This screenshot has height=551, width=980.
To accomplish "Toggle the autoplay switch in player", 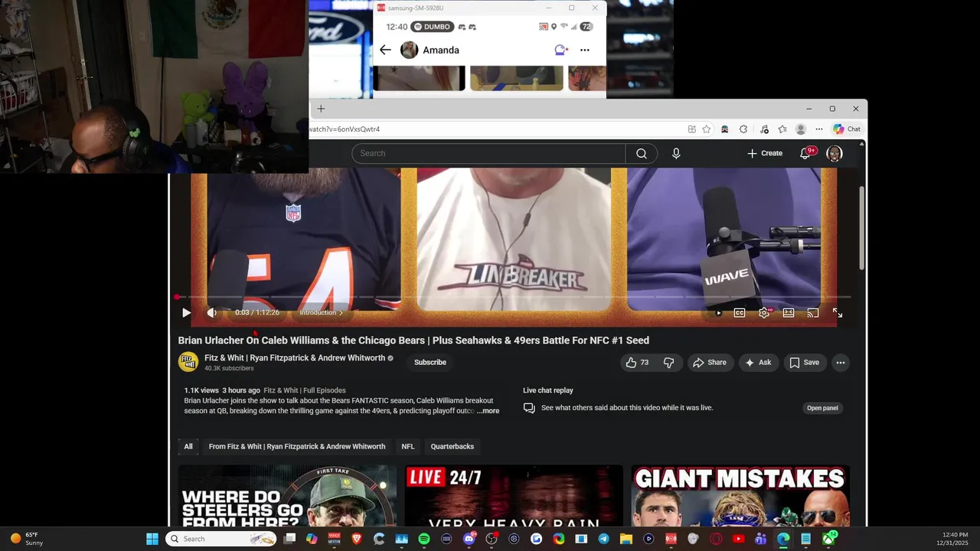I will (x=718, y=313).
